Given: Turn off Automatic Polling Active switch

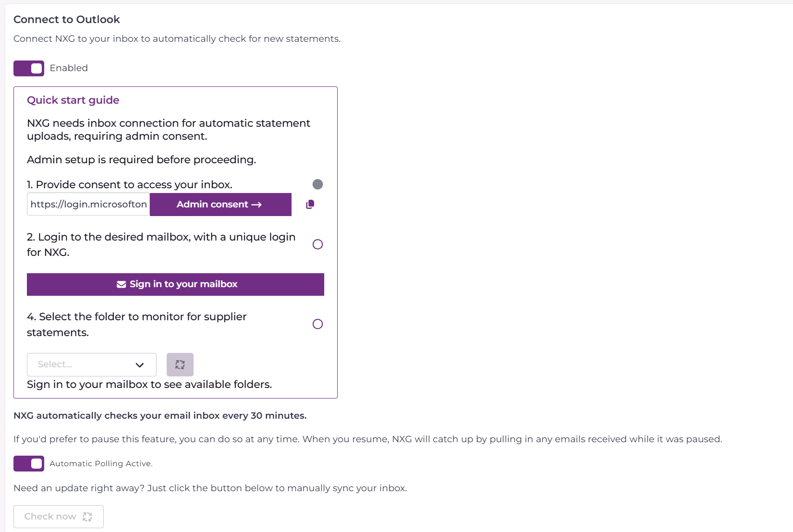Looking at the screenshot, I should click(x=29, y=464).
